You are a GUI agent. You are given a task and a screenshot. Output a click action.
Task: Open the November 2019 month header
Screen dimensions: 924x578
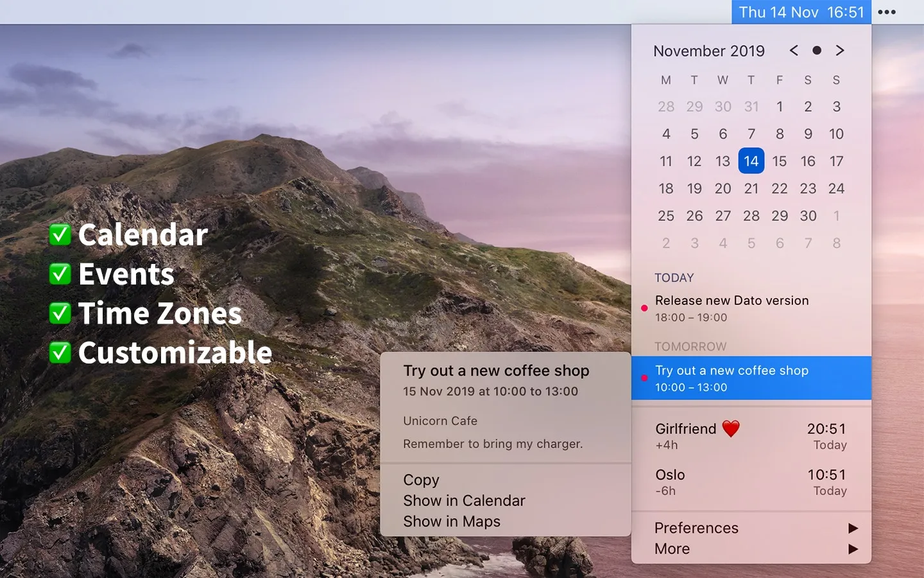click(708, 51)
